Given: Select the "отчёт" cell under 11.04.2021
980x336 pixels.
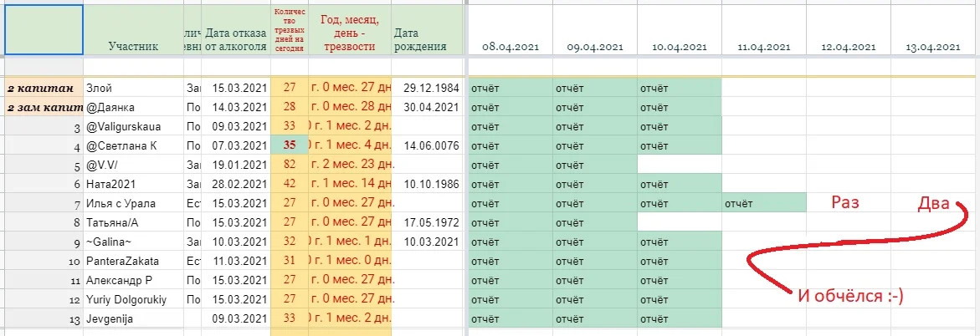Looking at the screenshot, I should coord(763,203).
